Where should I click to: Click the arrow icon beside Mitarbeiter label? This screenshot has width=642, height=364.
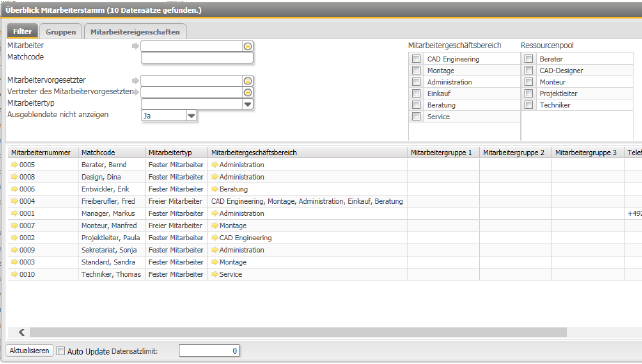click(x=135, y=46)
